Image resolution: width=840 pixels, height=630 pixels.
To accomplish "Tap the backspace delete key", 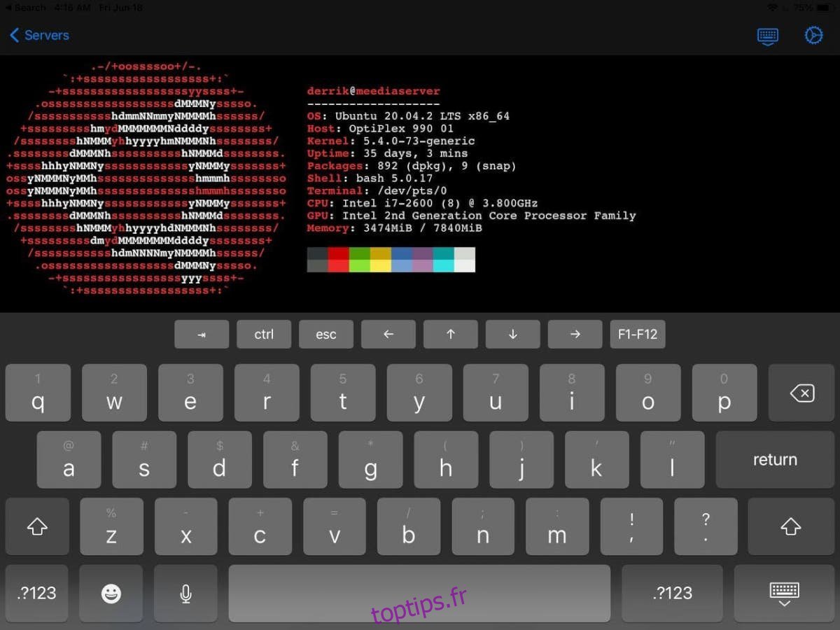I will [x=801, y=393].
